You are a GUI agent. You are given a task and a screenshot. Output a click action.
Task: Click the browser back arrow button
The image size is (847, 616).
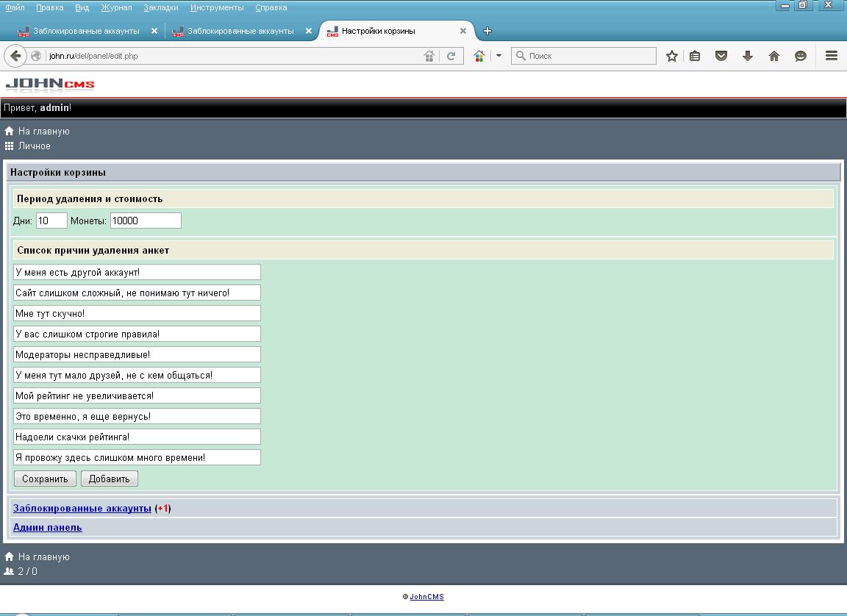click(15, 56)
